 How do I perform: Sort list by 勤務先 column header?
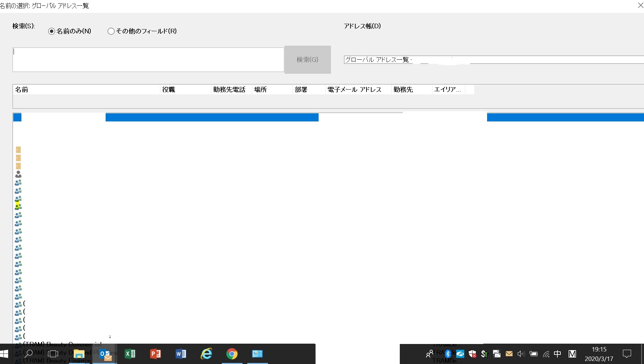point(412,90)
